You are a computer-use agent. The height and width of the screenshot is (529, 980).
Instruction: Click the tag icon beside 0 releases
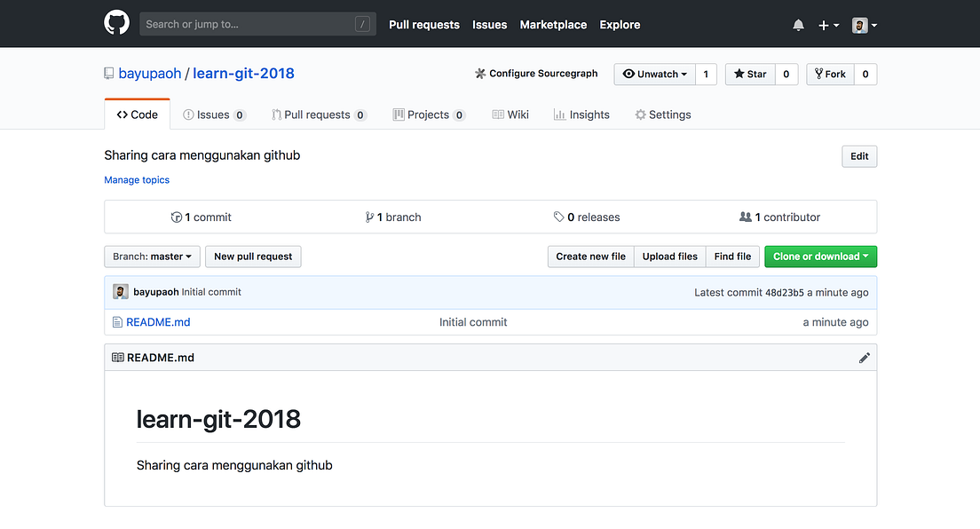click(558, 217)
